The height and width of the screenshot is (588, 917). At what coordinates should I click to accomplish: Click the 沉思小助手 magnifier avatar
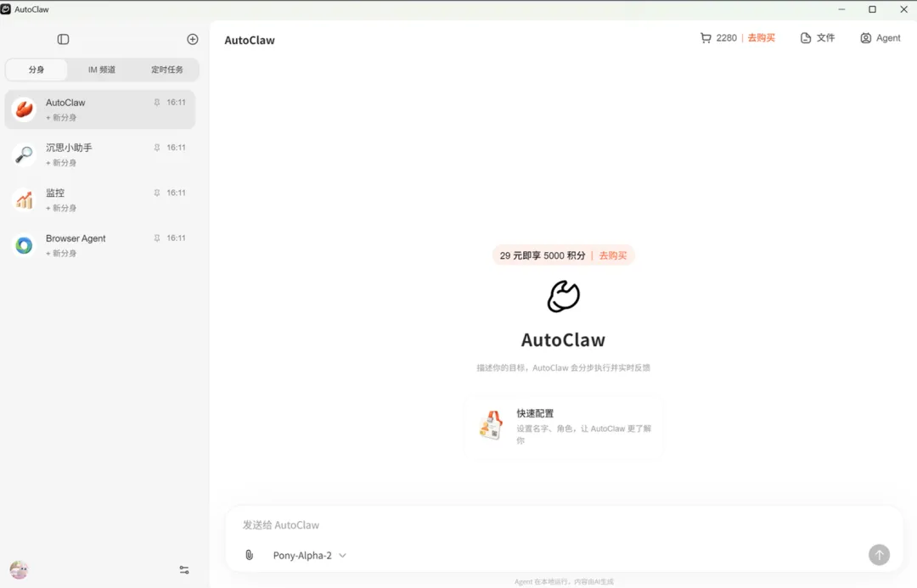24,154
